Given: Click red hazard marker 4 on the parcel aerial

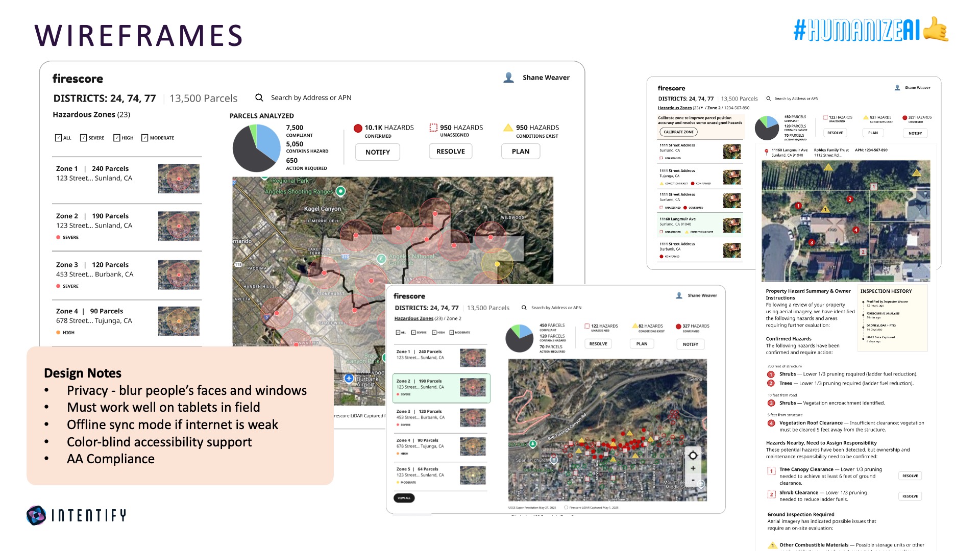Looking at the screenshot, I should click(856, 230).
